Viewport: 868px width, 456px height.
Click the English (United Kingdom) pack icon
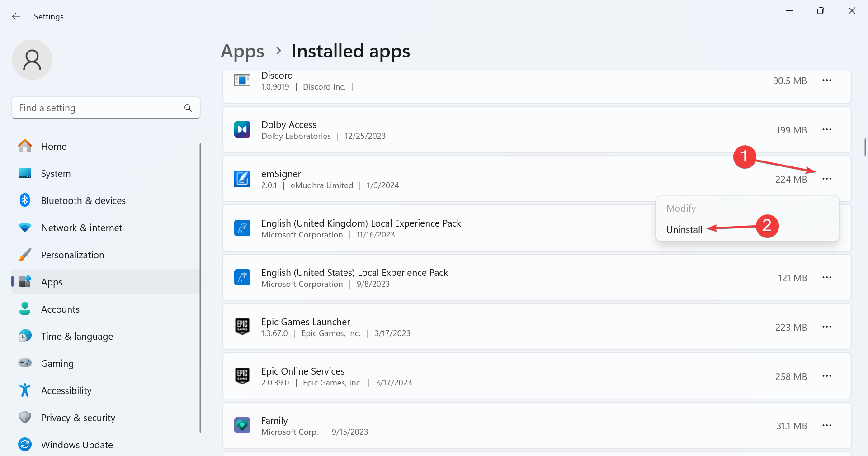[242, 228]
